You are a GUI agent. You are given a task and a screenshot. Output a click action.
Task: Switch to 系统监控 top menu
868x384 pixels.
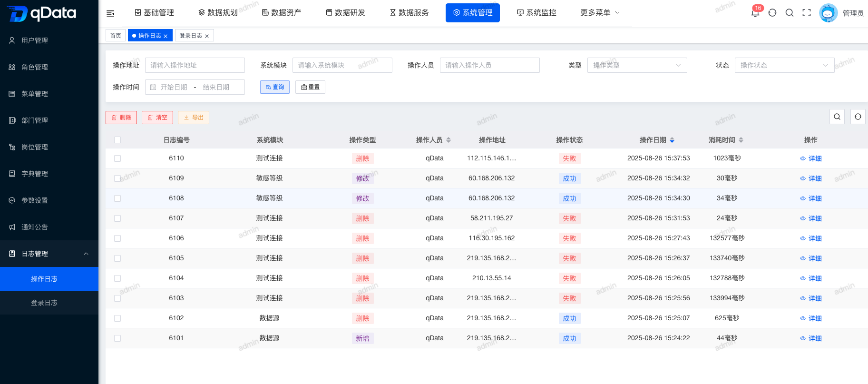point(536,13)
